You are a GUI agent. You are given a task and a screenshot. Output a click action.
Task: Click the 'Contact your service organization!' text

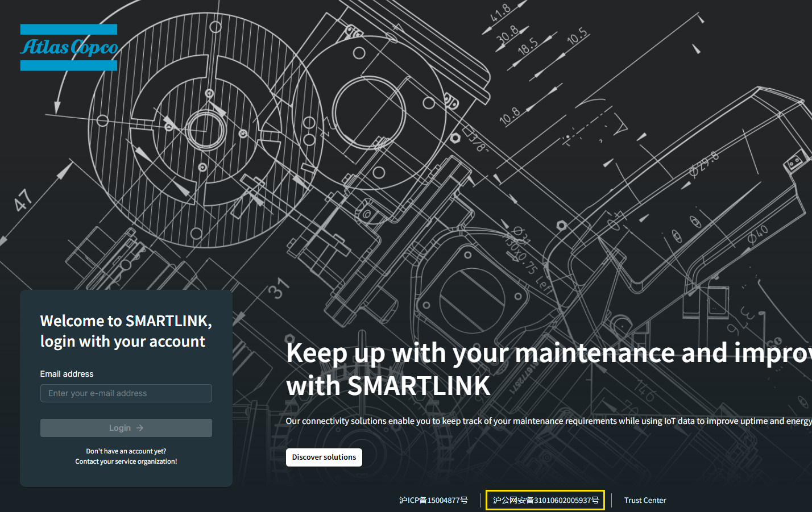[126, 461]
